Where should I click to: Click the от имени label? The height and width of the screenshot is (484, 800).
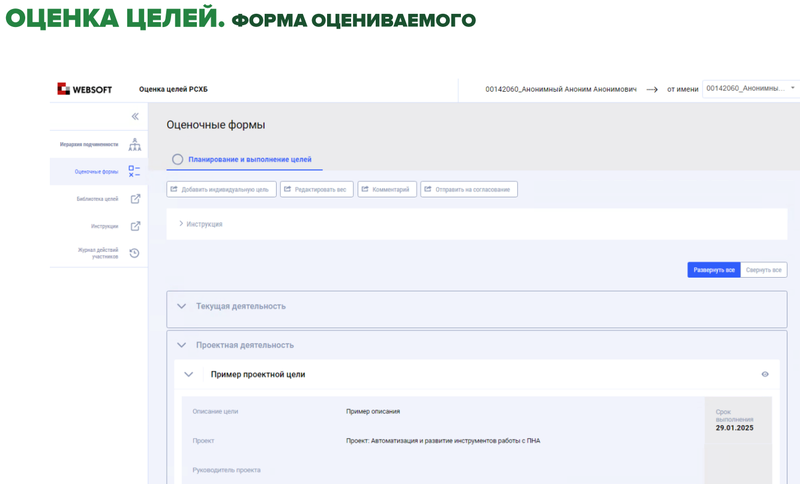point(683,89)
